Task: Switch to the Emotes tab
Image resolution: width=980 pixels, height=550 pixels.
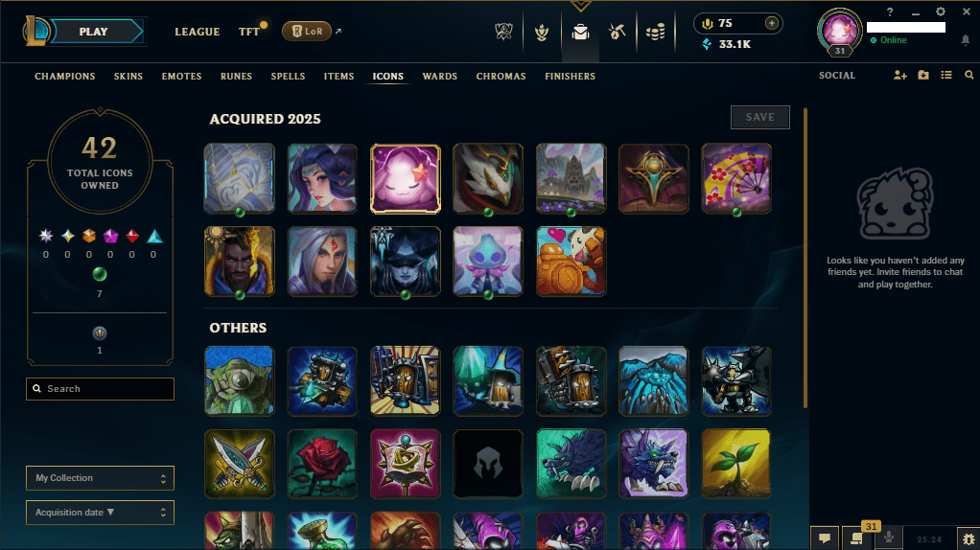Action: tap(181, 76)
